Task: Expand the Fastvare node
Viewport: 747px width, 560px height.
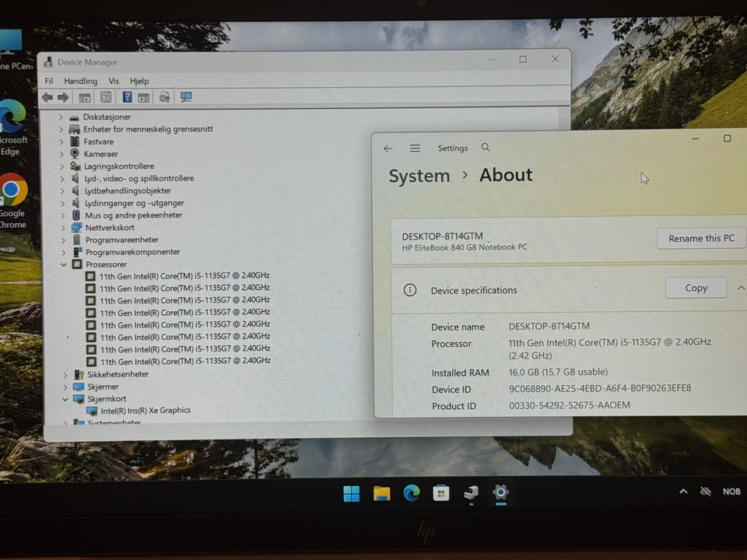Action: coord(61,142)
